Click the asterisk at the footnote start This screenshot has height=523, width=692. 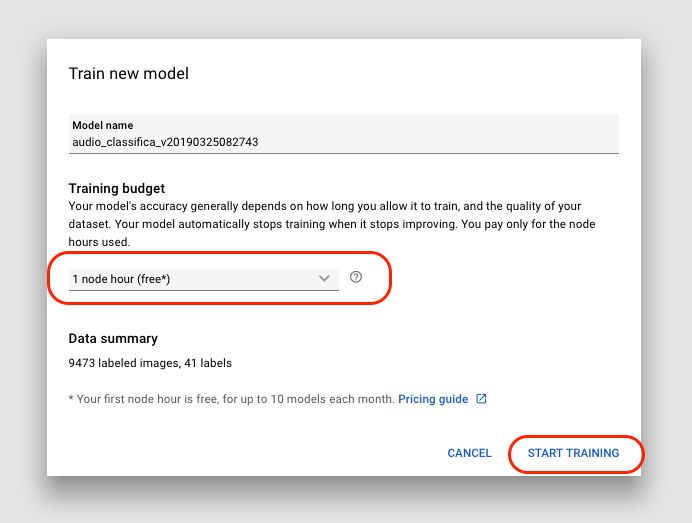tap(71, 399)
